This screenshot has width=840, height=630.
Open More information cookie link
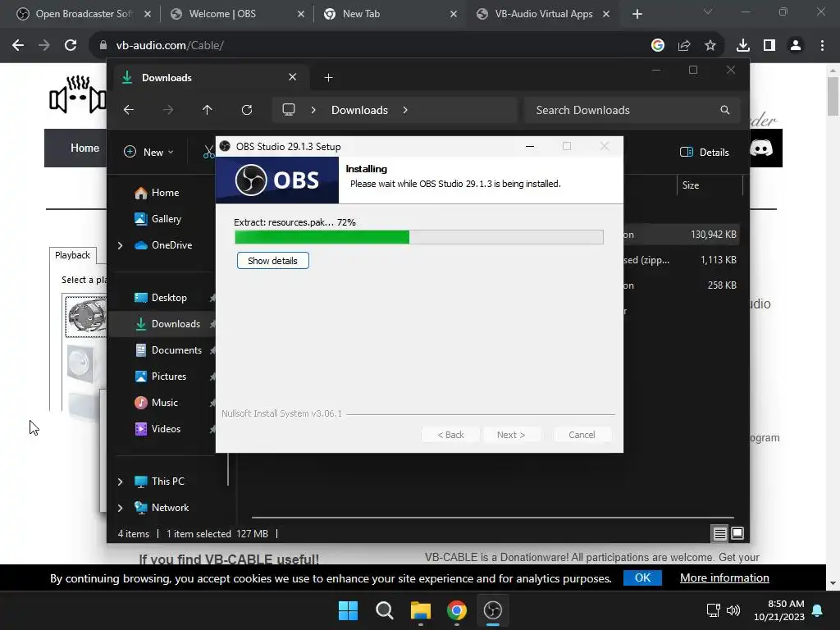coord(724,578)
